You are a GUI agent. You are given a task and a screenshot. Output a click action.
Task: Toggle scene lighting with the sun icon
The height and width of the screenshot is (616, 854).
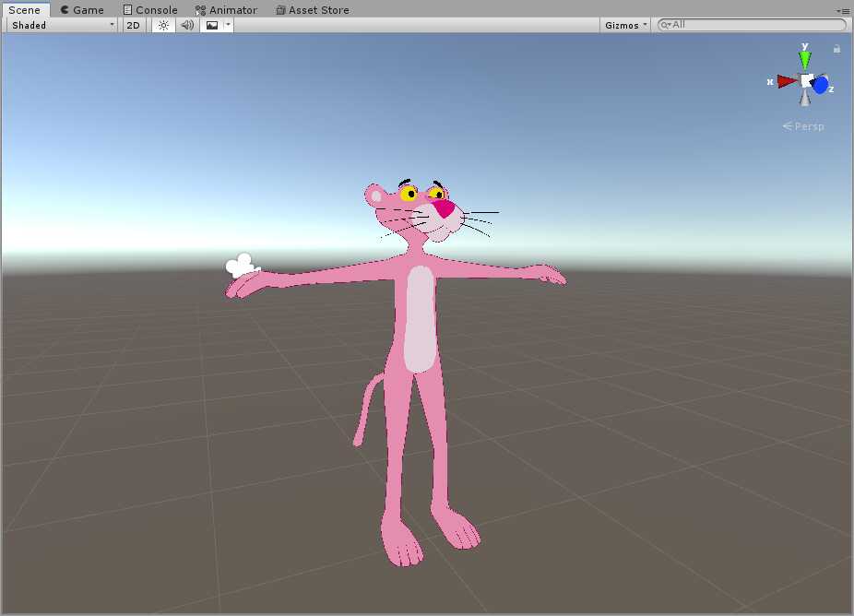[x=163, y=25]
